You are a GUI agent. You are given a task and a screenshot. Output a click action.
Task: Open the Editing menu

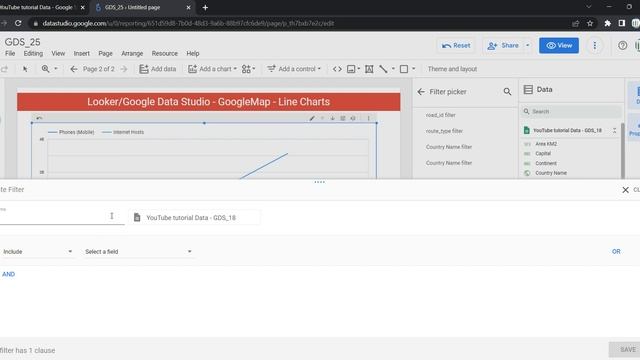[x=33, y=53]
